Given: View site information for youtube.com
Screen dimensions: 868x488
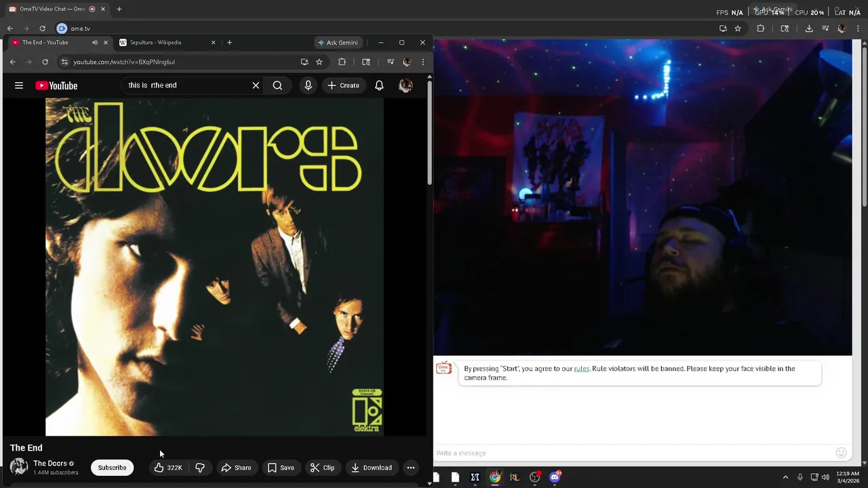Looking at the screenshot, I should (64, 62).
